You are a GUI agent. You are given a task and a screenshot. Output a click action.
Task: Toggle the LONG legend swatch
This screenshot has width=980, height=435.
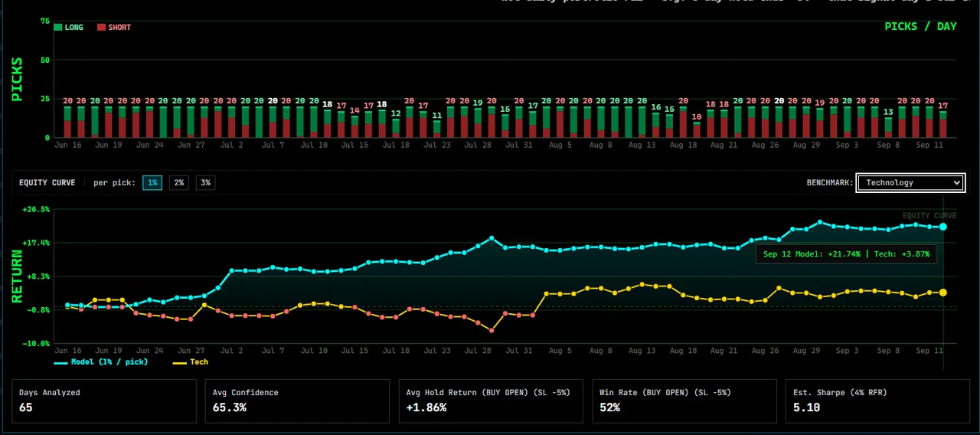58,28
